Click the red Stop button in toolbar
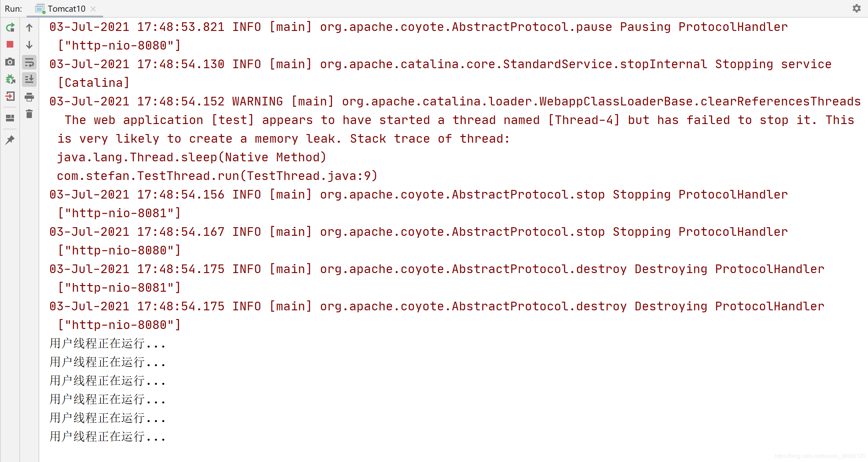Screen dimensions: 868x462 click(10, 45)
